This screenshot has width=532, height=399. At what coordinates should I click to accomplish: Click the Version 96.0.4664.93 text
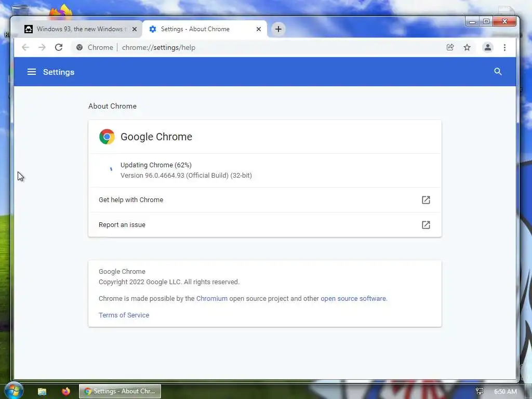click(x=186, y=176)
